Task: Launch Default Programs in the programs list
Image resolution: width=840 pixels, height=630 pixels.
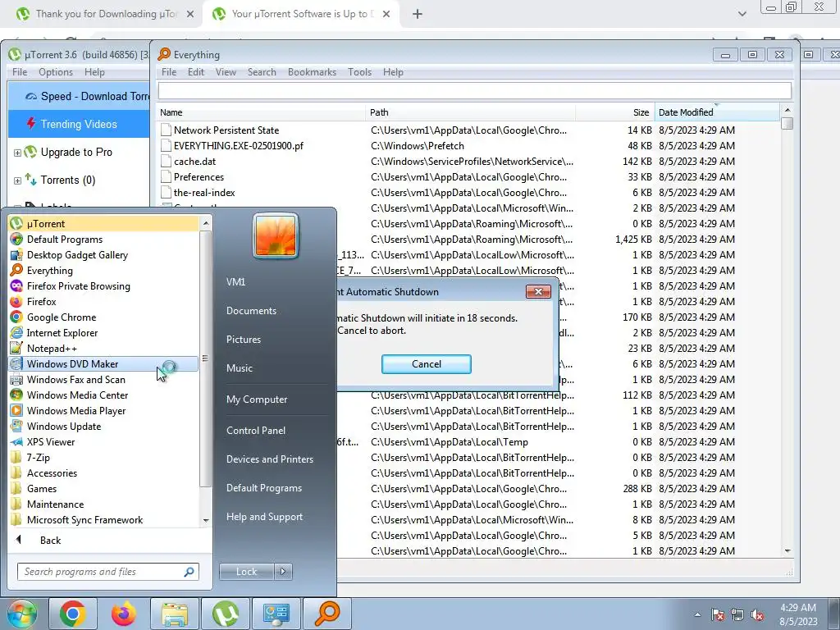Action: (103, 239)
